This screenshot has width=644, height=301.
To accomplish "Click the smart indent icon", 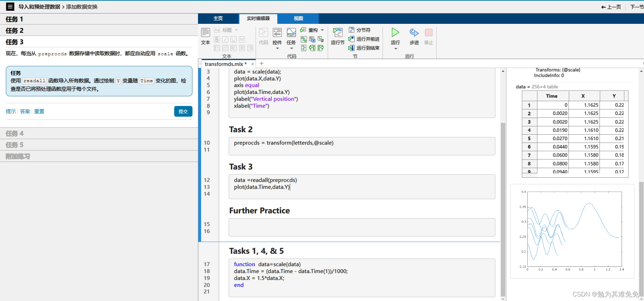I will pos(304,48).
